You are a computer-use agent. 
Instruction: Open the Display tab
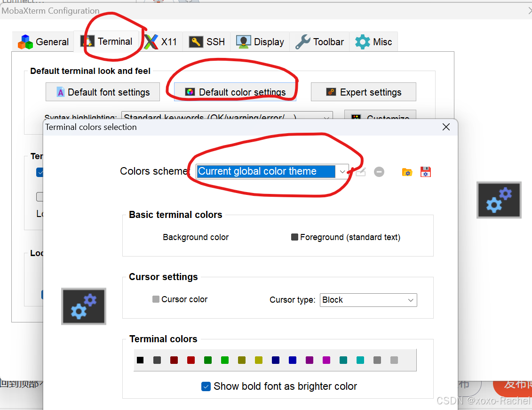coord(260,42)
